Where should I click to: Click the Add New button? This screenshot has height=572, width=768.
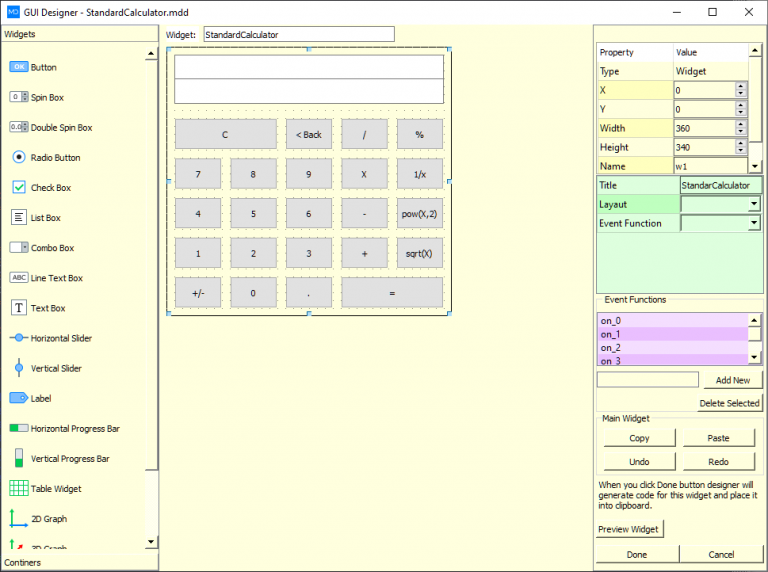(733, 380)
